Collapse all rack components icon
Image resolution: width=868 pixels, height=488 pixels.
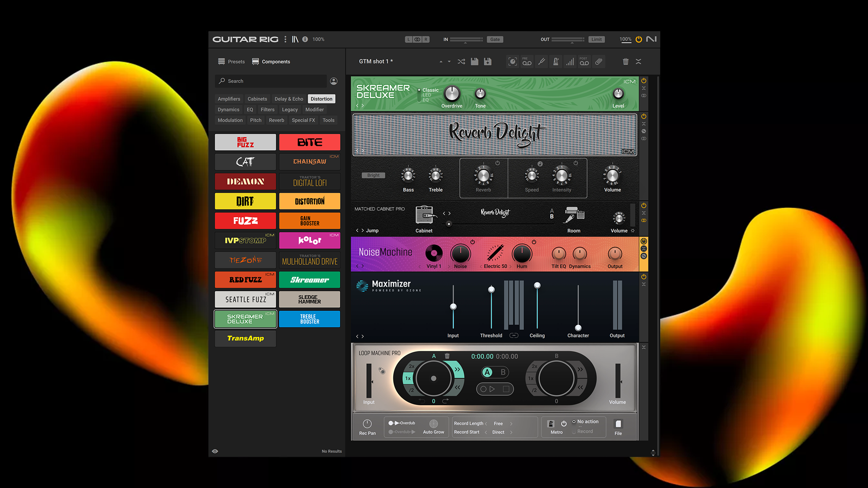tap(638, 62)
